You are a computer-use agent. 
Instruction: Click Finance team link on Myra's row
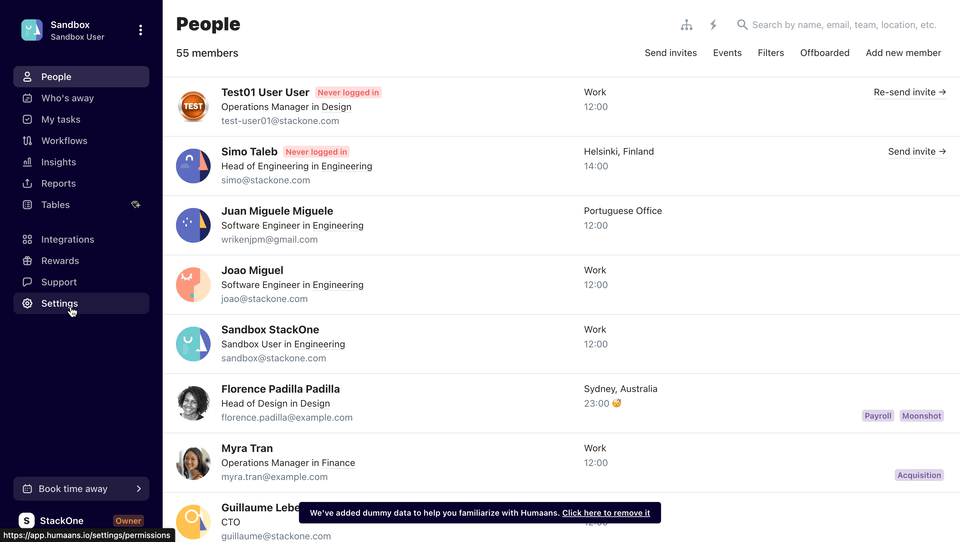339,463
